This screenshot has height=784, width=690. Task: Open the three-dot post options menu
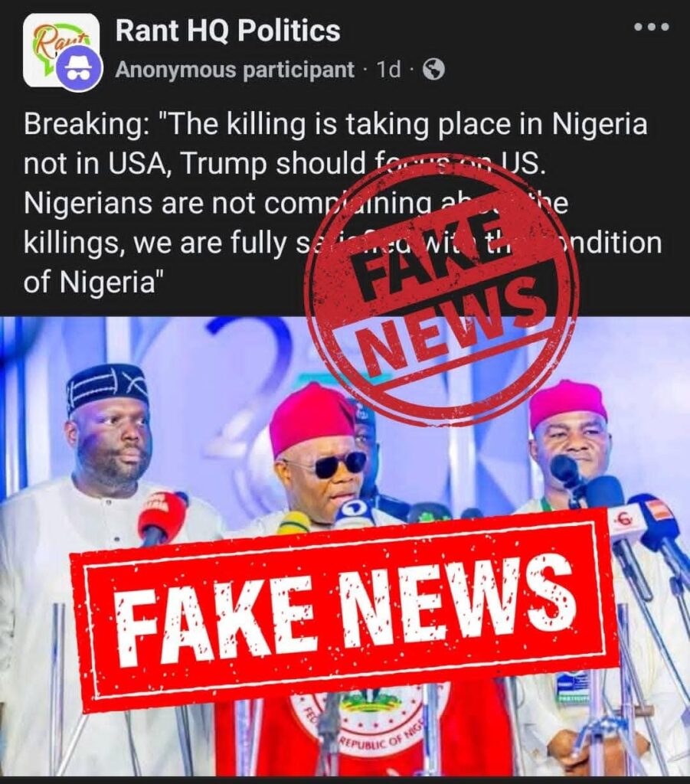(651, 27)
